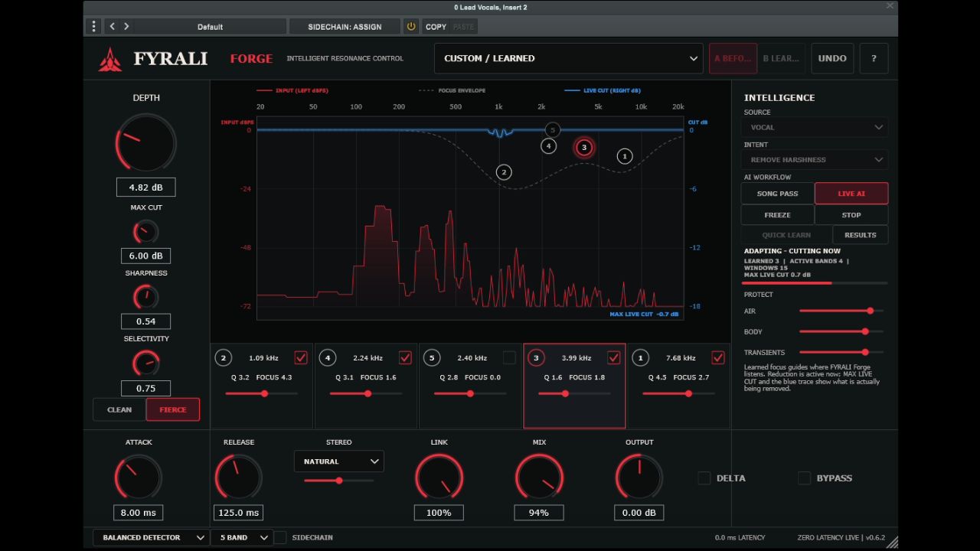This screenshot has height=551, width=980.
Task: Click the window resize grip icon
Action: coord(891,542)
